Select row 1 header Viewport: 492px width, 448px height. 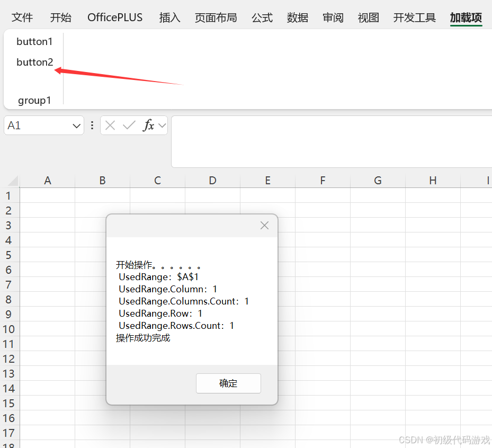click(x=8, y=196)
